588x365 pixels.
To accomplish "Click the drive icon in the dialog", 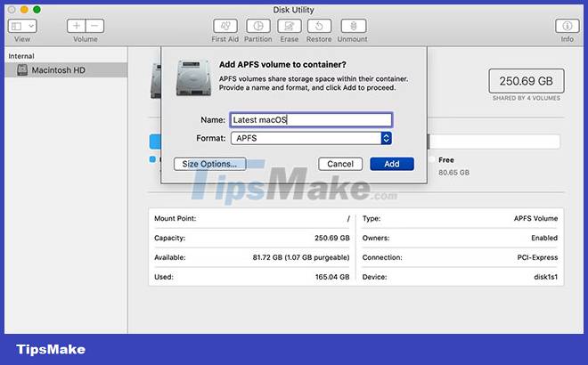I will [193, 77].
